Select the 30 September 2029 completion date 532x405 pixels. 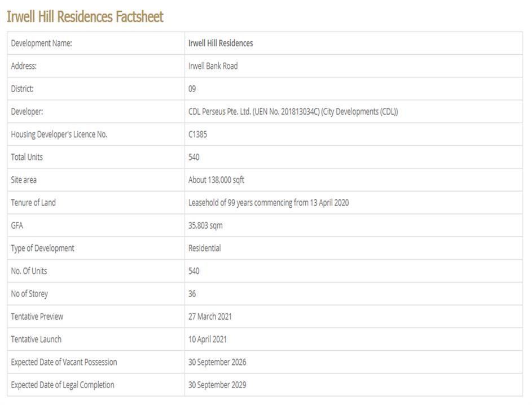(x=217, y=385)
